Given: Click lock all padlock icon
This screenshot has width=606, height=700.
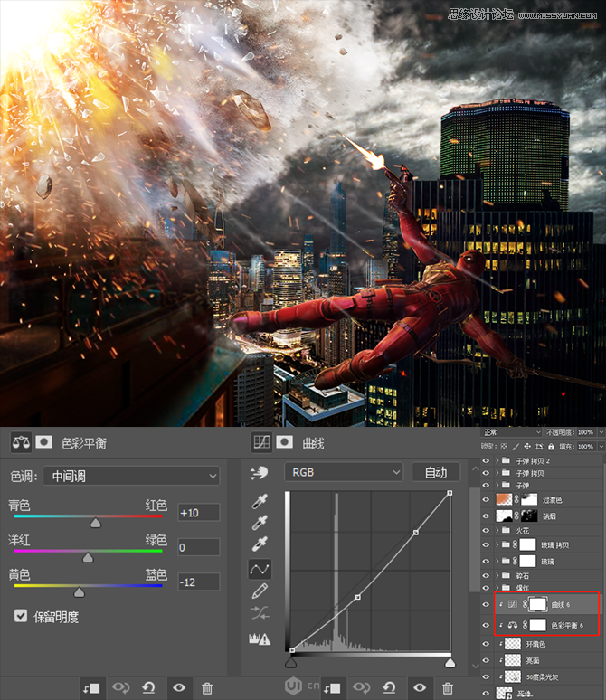Looking at the screenshot, I should pyautogui.click(x=551, y=447).
